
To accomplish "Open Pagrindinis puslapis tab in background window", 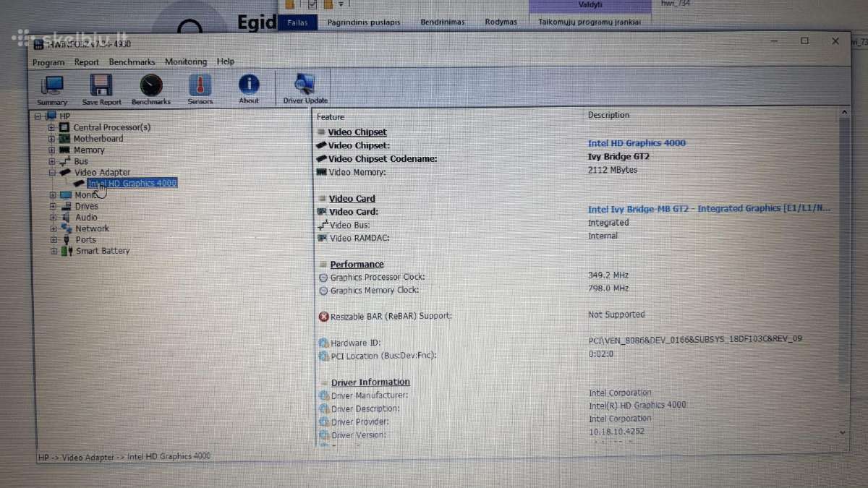I will tap(364, 22).
